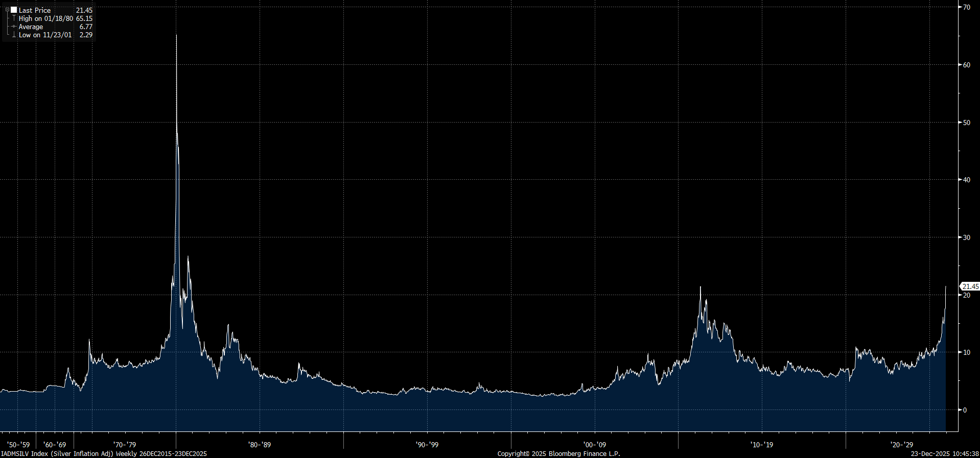This screenshot has width=980, height=458.
Task: Select the Average legend row
Action: point(31,27)
